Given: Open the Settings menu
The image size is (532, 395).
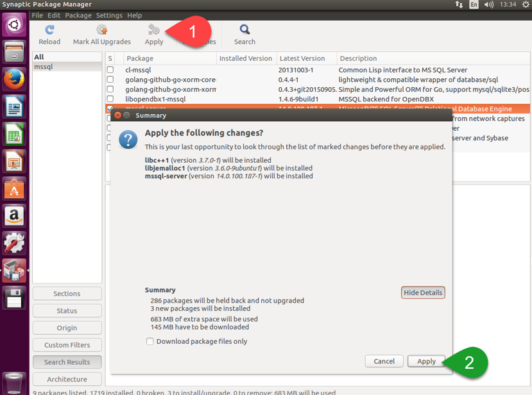Looking at the screenshot, I should (x=109, y=15).
